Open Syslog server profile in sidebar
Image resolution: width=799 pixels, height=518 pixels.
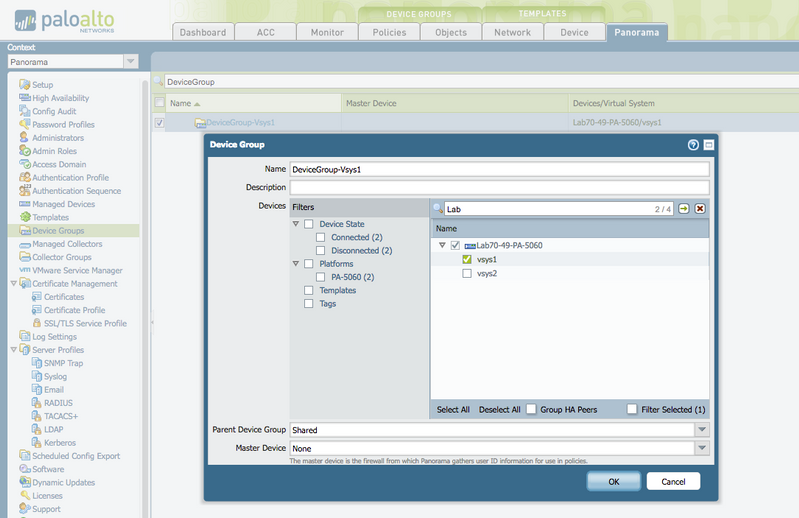coord(55,376)
